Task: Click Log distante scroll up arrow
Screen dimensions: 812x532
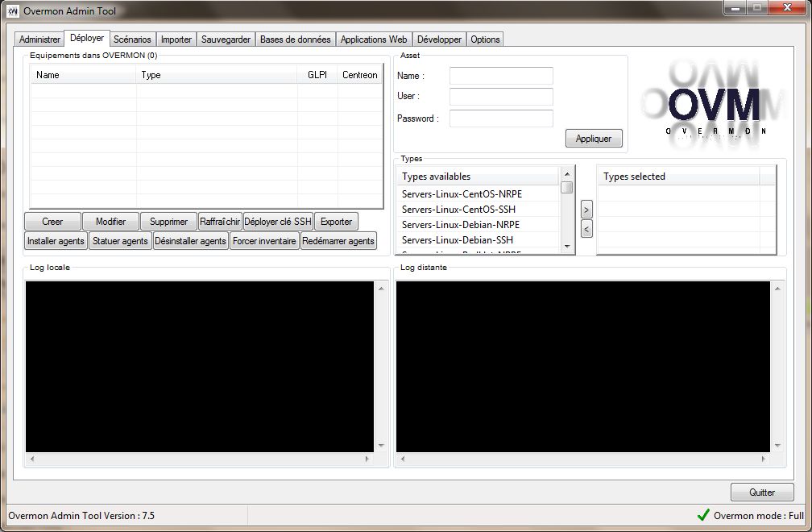Action: click(778, 289)
